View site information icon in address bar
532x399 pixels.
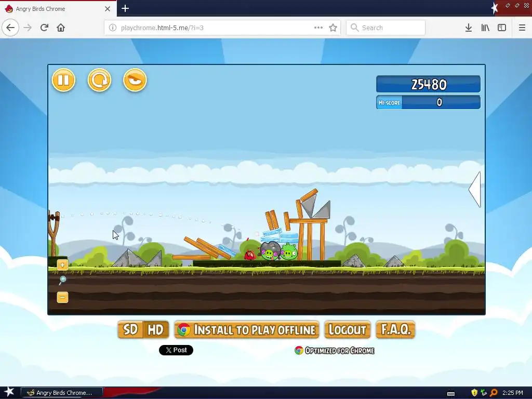[x=113, y=28]
